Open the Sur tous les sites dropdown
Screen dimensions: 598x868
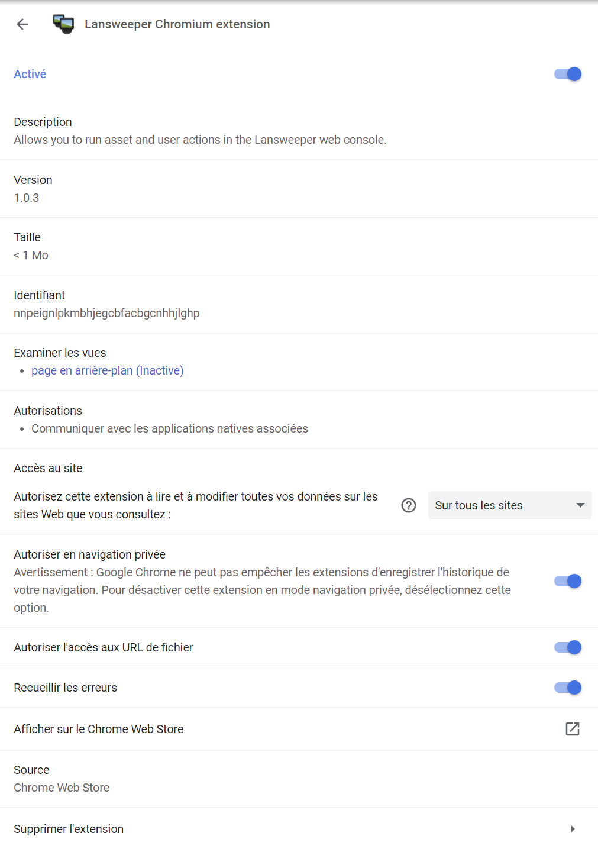tap(509, 505)
